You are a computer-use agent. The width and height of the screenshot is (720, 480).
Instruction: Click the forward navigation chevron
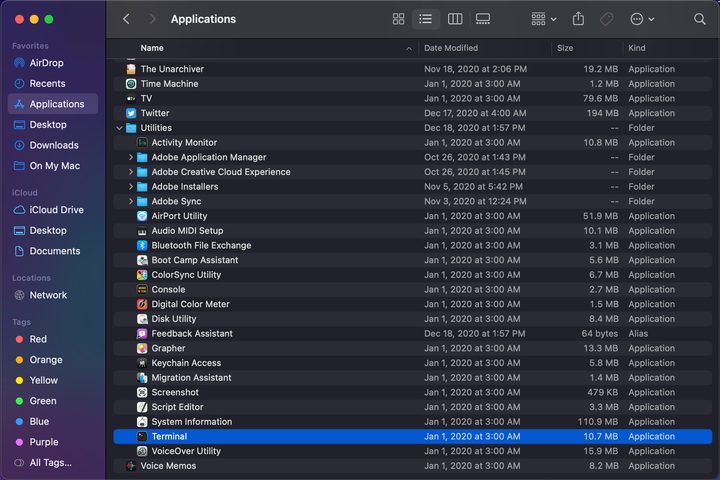pos(152,19)
